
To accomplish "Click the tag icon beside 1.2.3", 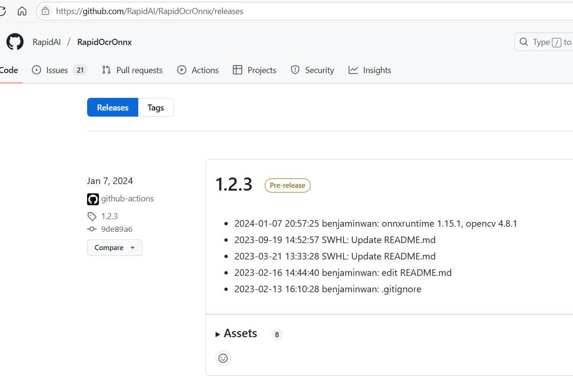I will coord(91,216).
